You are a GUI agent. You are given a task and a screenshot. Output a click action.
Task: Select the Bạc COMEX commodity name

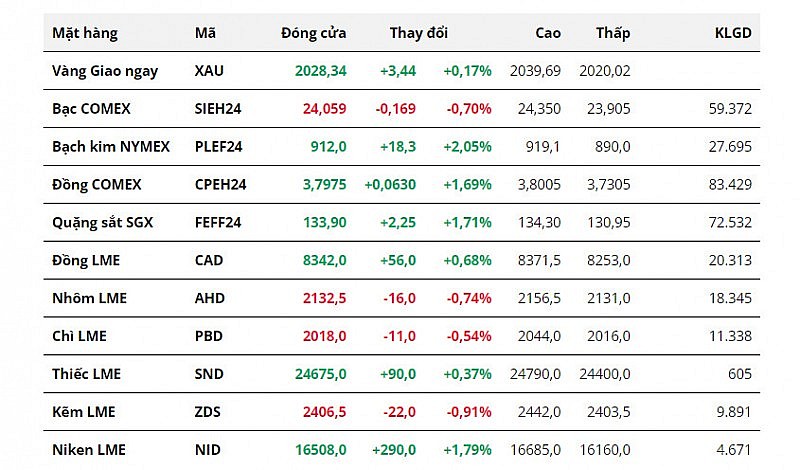tap(91, 109)
